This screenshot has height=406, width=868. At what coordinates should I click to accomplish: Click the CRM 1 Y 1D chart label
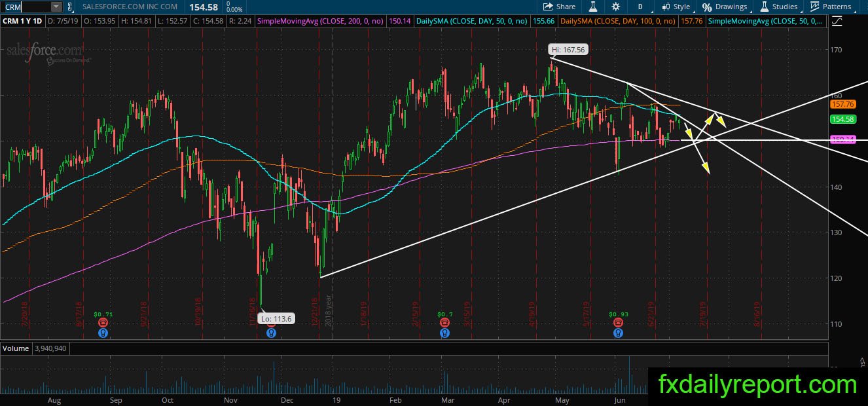coord(24,21)
